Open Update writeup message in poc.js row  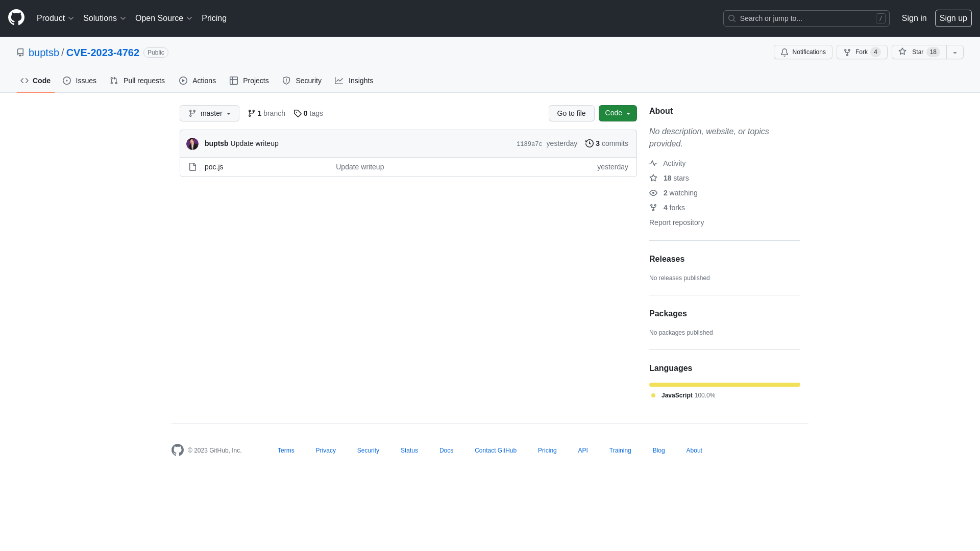pos(360,167)
